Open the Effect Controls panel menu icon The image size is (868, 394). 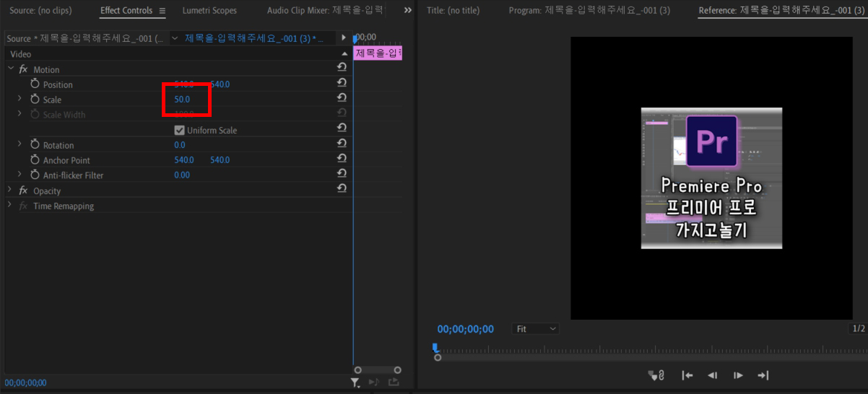[x=162, y=11]
